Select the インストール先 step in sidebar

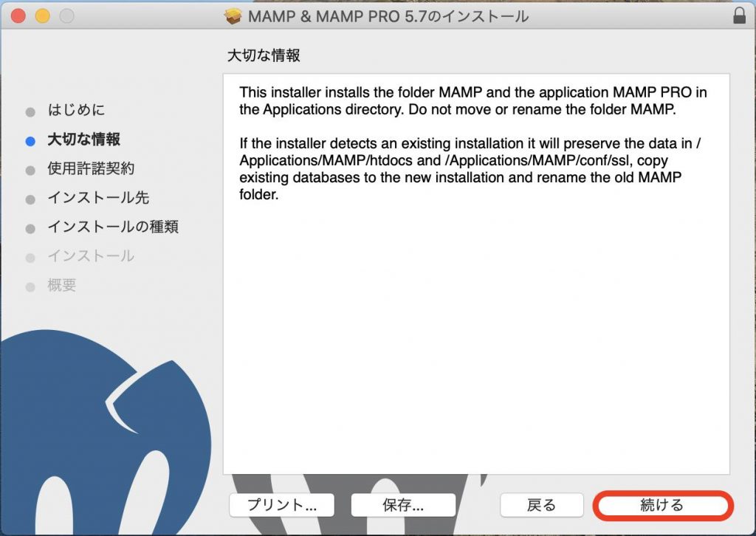pyautogui.click(x=98, y=198)
